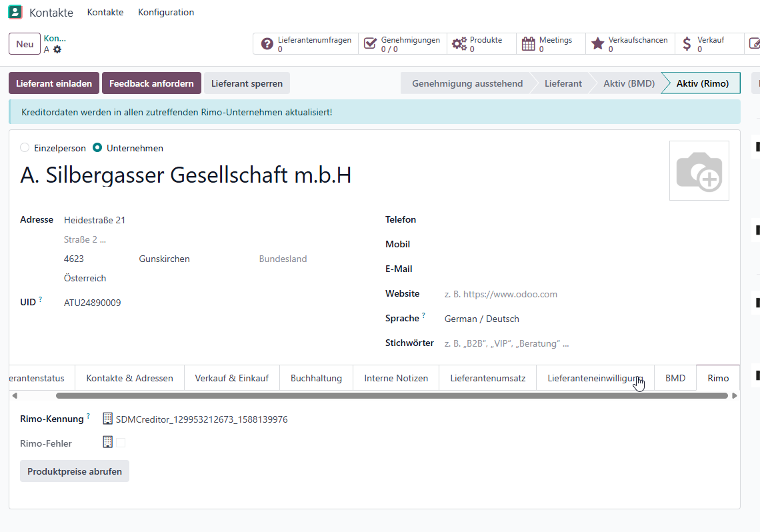The width and height of the screenshot is (760, 532).
Task: Switch to the Kontakte & Adressen tab
Action: [129, 378]
